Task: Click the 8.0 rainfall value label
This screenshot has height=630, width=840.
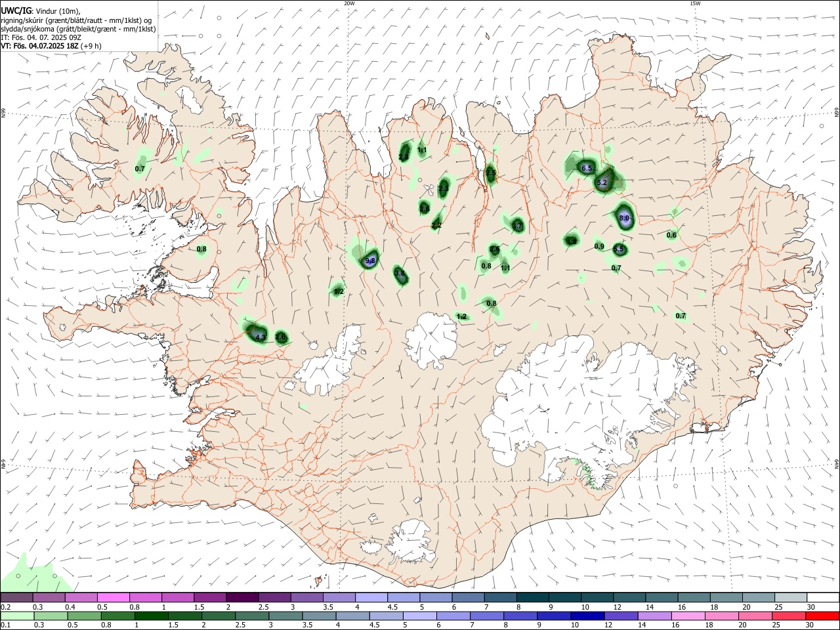Action: pyautogui.click(x=624, y=219)
